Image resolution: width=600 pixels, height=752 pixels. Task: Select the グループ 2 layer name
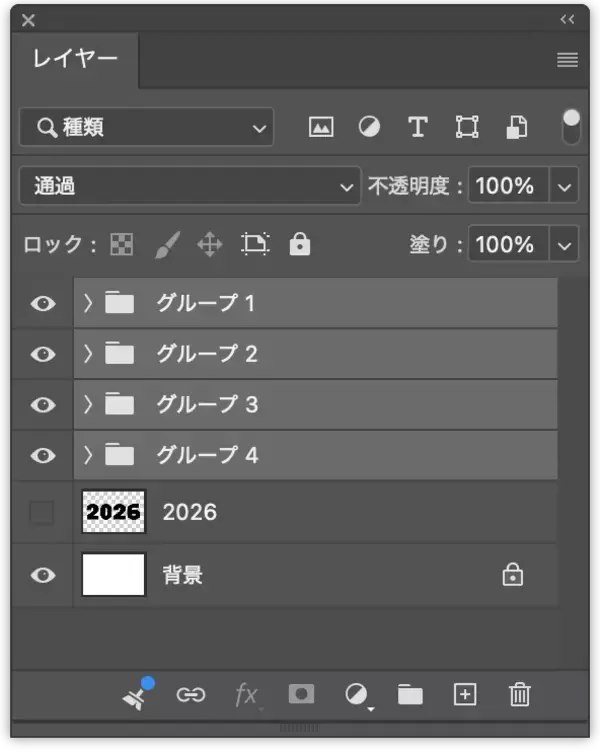207,354
